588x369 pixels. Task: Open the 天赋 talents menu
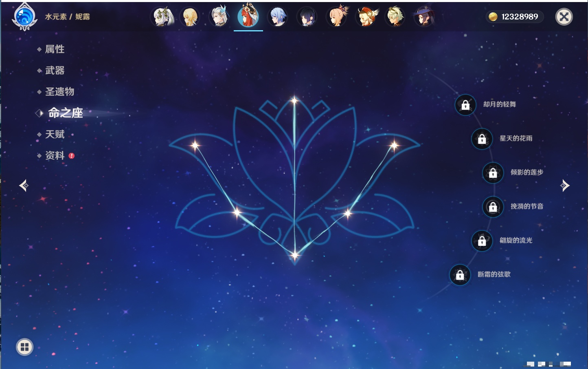click(x=55, y=134)
